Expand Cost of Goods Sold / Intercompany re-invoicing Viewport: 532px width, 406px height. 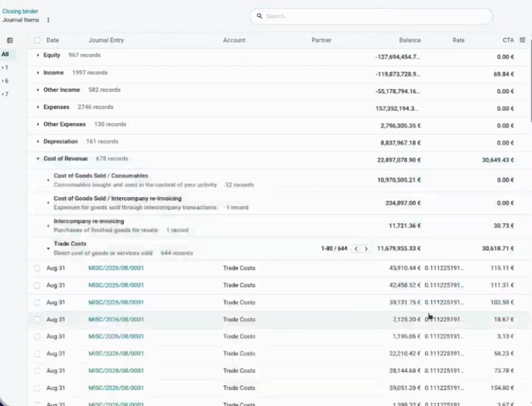(x=48, y=203)
